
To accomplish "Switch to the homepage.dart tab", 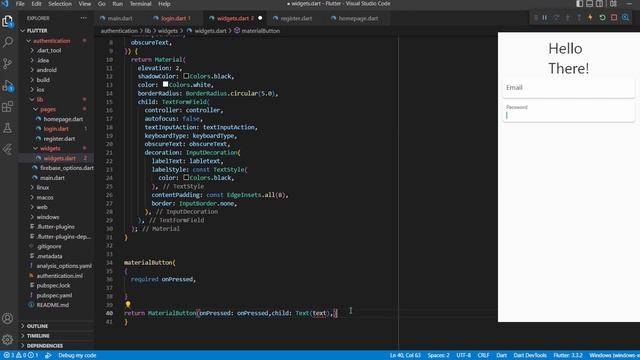I will (358, 18).
